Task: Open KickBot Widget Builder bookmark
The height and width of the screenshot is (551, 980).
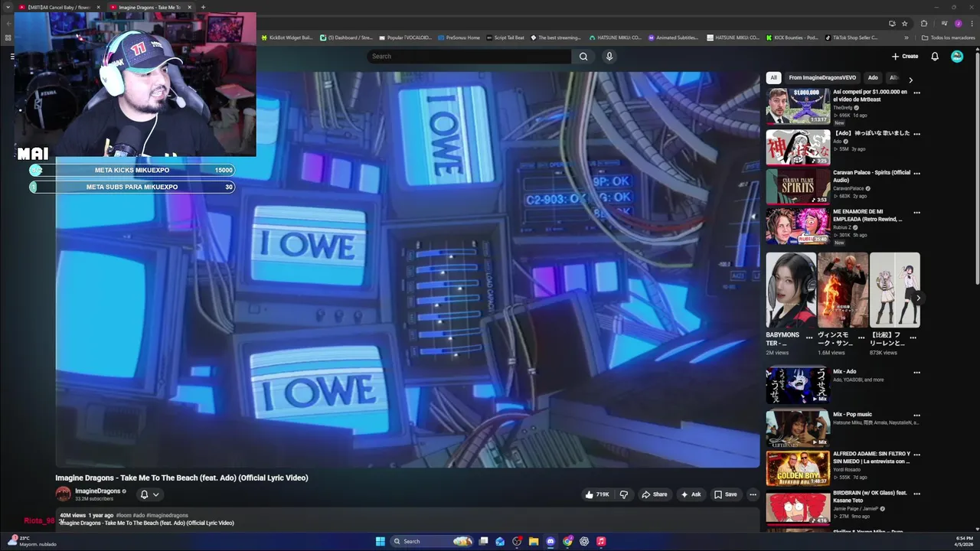Action: (286, 37)
